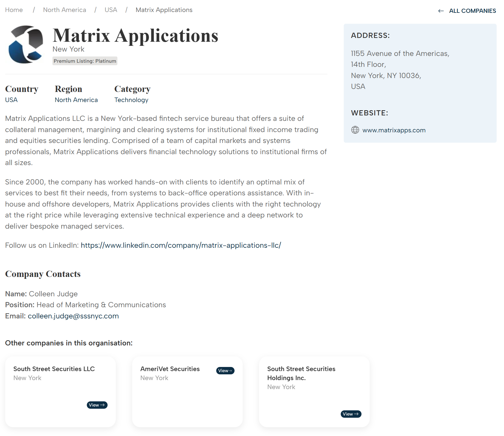Viewport: 504px width, 436px height.
Task: Click the Premium Listing: Platinum badge
Action: click(x=85, y=61)
